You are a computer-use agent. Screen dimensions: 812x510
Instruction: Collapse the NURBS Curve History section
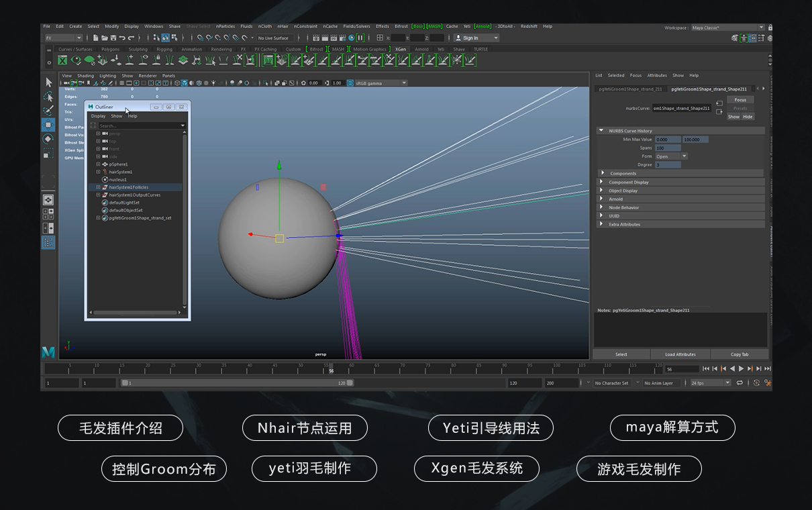pyautogui.click(x=603, y=131)
